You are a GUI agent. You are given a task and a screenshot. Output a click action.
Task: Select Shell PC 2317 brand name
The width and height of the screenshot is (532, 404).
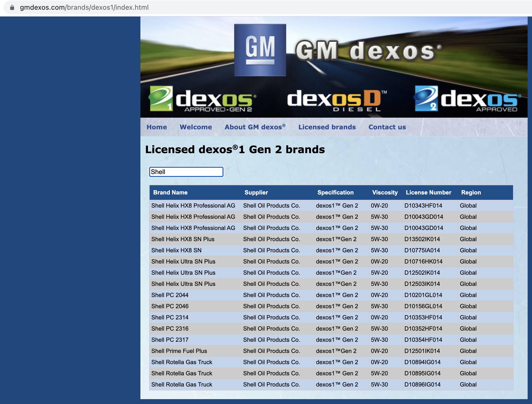170,340
